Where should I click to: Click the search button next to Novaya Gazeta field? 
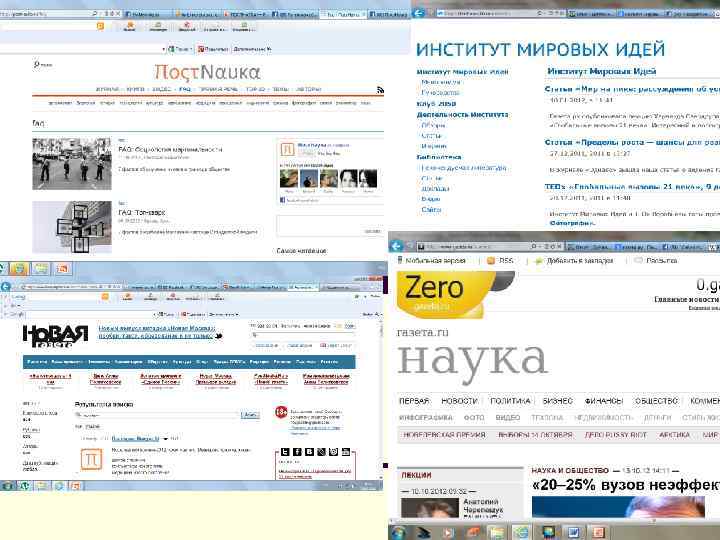click(x=250, y=415)
